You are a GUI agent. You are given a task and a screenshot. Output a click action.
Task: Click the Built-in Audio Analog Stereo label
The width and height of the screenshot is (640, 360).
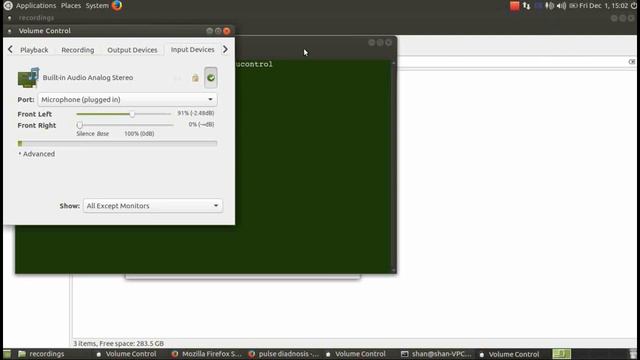(x=88, y=78)
